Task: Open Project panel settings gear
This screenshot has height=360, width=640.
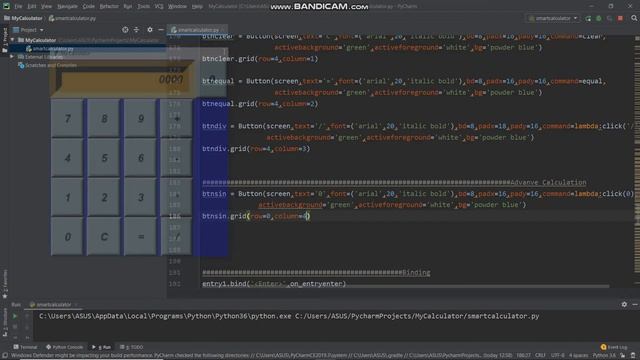Action: coord(150,30)
